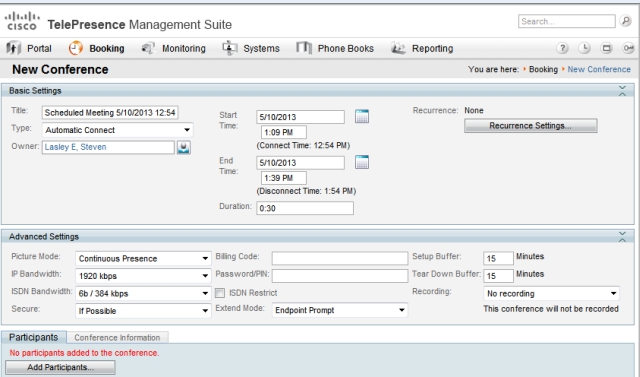Viewport: 640px width, 377px height.
Task: Switch to the Participants tab
Action: click(x=33, y=337)
